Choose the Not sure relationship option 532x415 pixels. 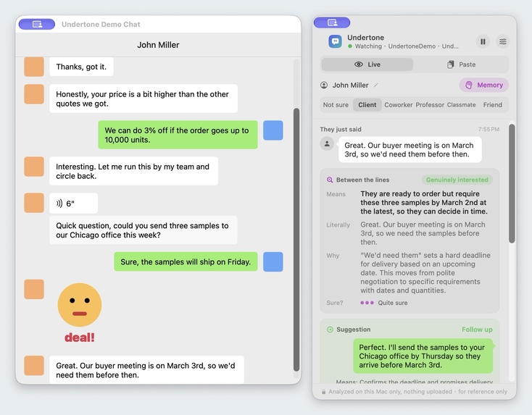tap(336, 105)
